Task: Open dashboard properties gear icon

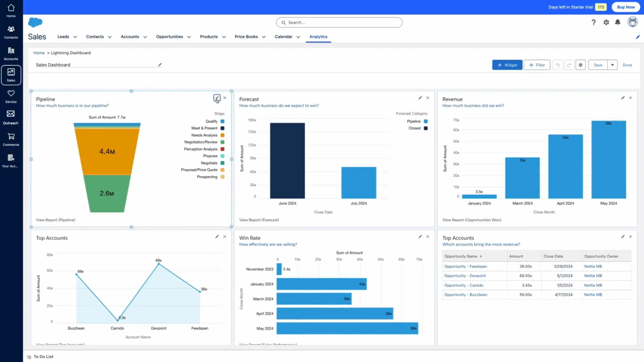Action: [x=580, y=65]
